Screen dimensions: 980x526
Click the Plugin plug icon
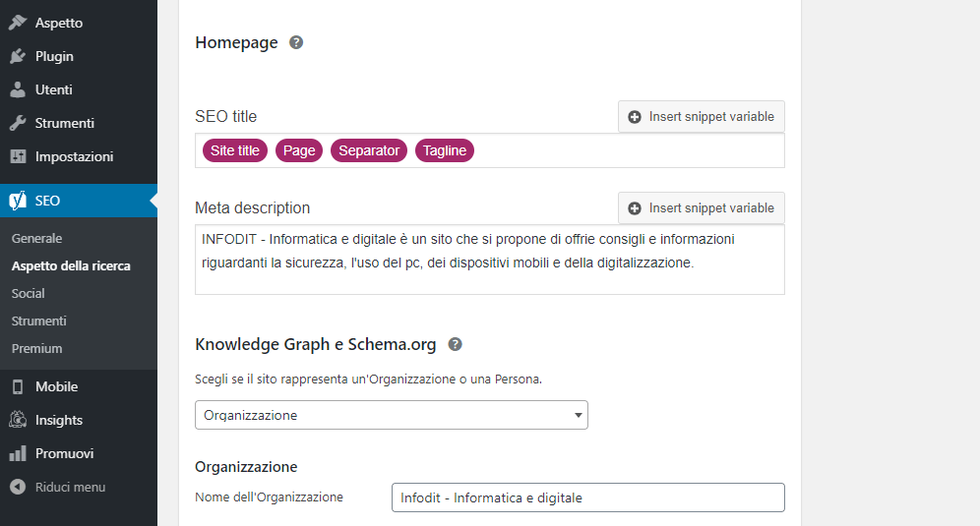coord(18,56)
